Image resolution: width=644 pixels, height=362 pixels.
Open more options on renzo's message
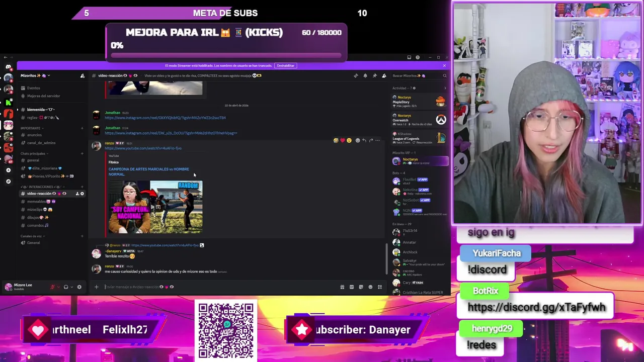pyautogui.click(x=377, y=140)
